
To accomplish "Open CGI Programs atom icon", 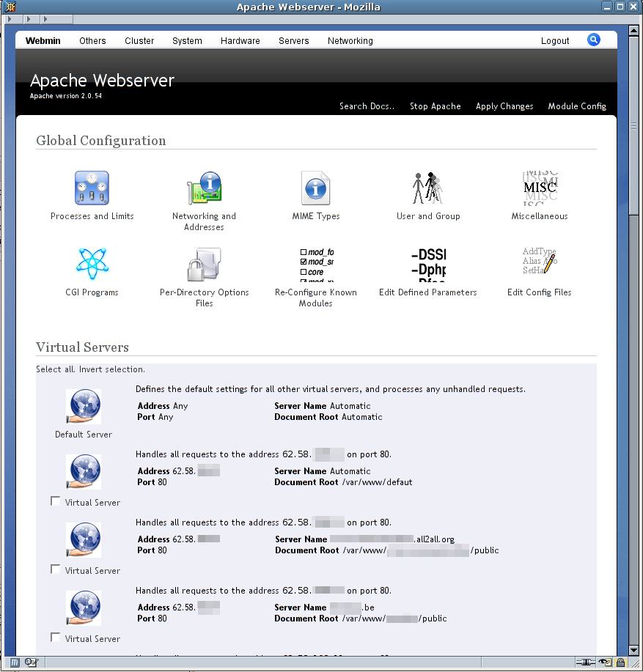I will (x=92, y=265).
